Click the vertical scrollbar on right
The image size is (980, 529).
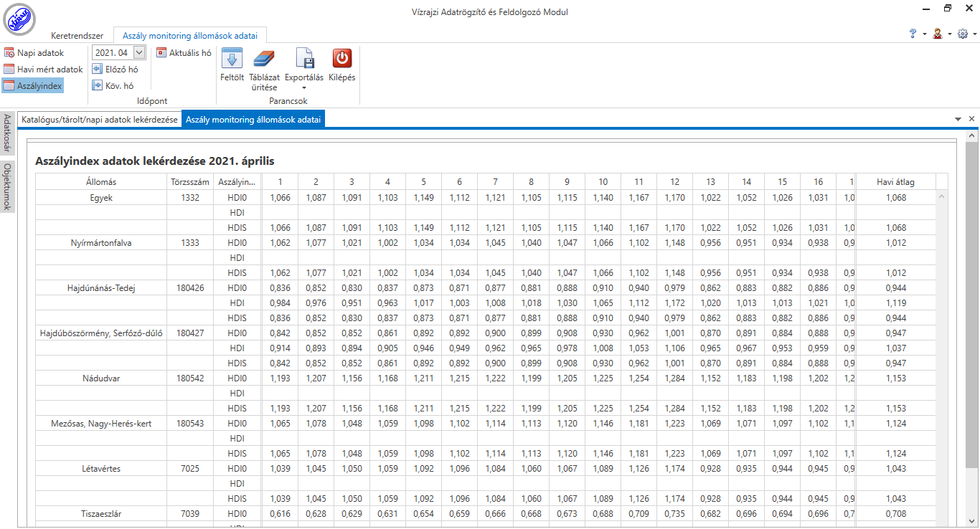[972, 301]
